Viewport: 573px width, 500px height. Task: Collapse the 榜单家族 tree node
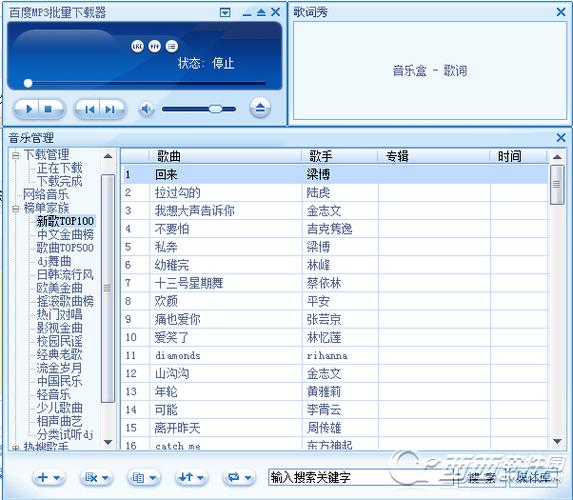coord(15,209)
